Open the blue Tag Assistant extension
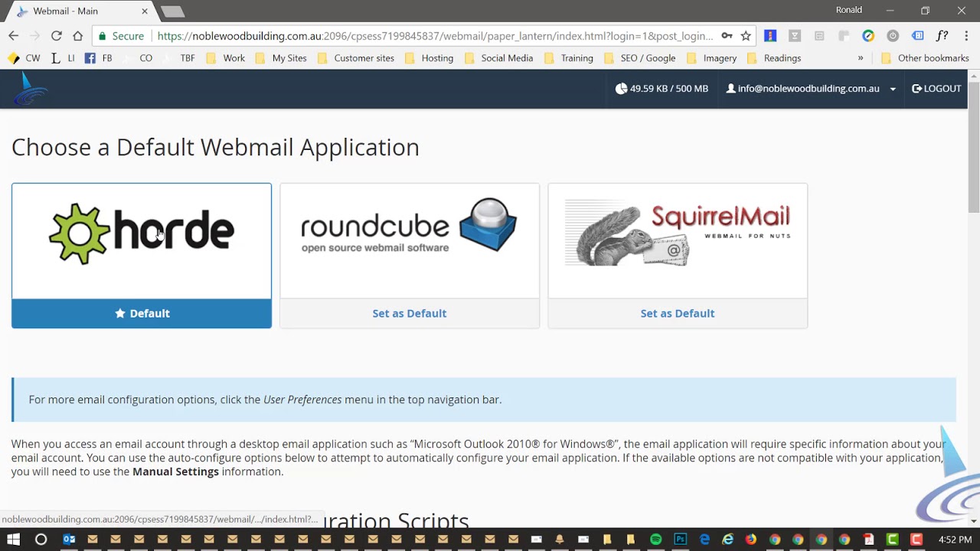 tap(917, 36)
